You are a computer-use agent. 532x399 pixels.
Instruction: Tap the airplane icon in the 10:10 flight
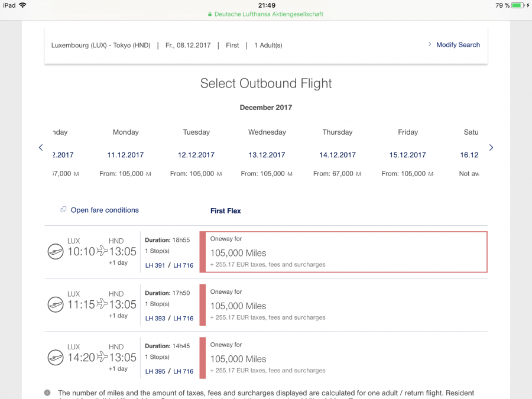click(x=102, y=251)
